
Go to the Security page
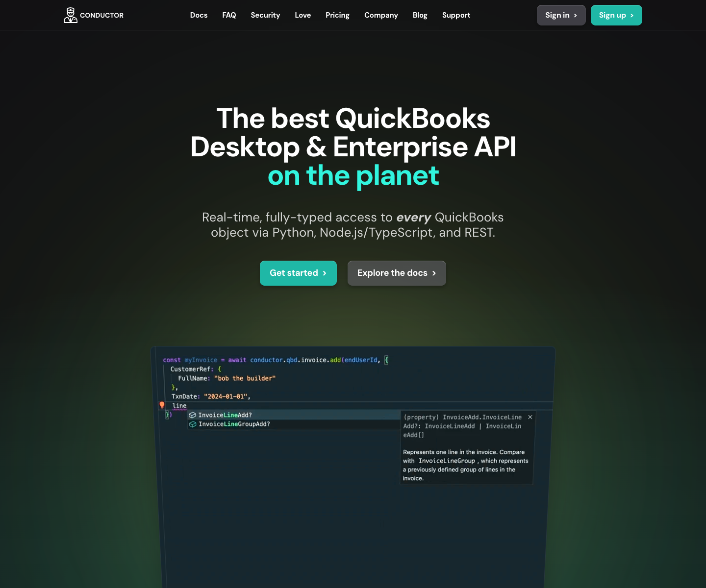(265, 15)
